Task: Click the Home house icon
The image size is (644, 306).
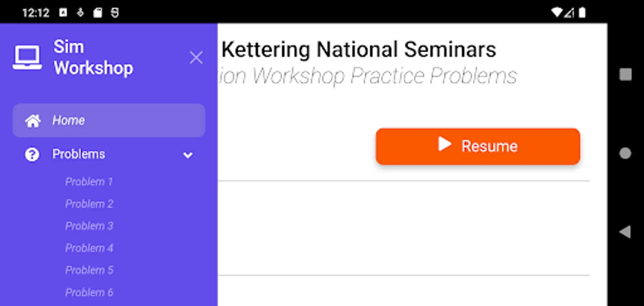Action: pos(33,121)
